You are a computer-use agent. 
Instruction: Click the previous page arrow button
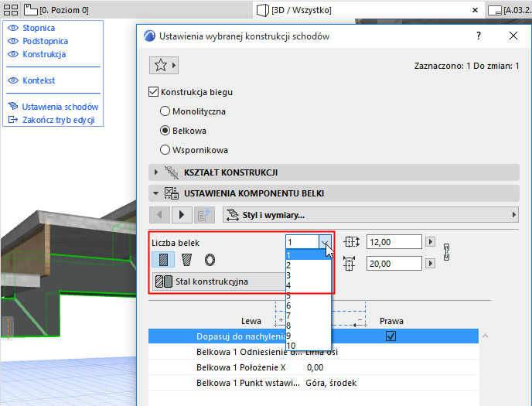(159, 215)
